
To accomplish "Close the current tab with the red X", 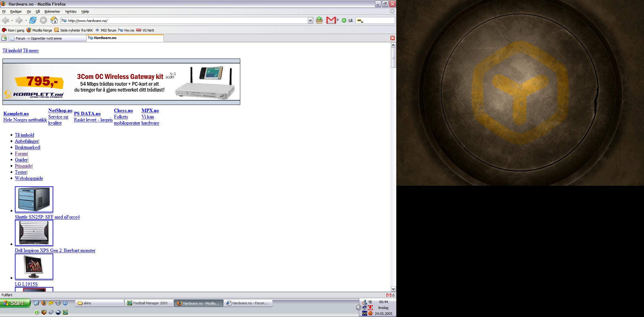I will (392, 38).
